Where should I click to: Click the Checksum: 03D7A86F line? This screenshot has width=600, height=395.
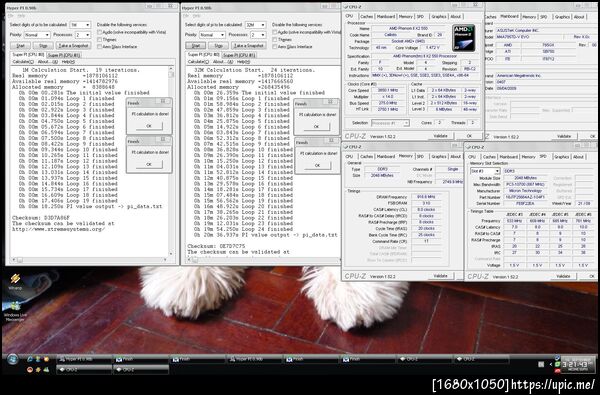pos(41,217)
